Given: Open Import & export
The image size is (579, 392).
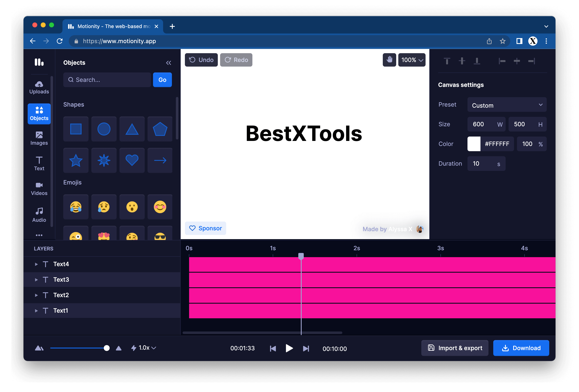Looking at the screenshot, I should (x=455, y=348).
